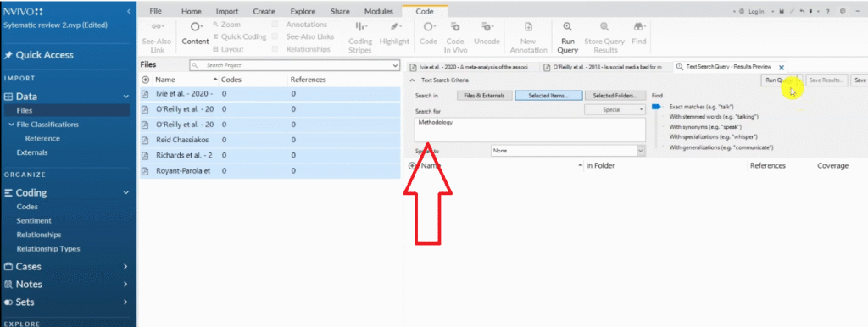Image resolution: width=868 pixels, height=327 pixels.
Task: Collapse the NVivo navigation pane chevron
Action: click(x=129, y=11)
